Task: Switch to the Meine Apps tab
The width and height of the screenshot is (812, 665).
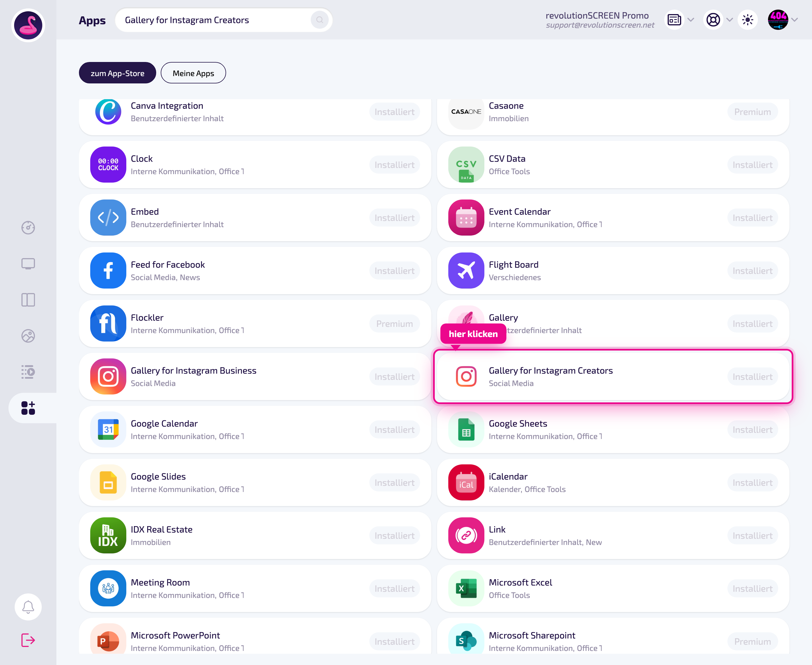Action: (193, 73)
